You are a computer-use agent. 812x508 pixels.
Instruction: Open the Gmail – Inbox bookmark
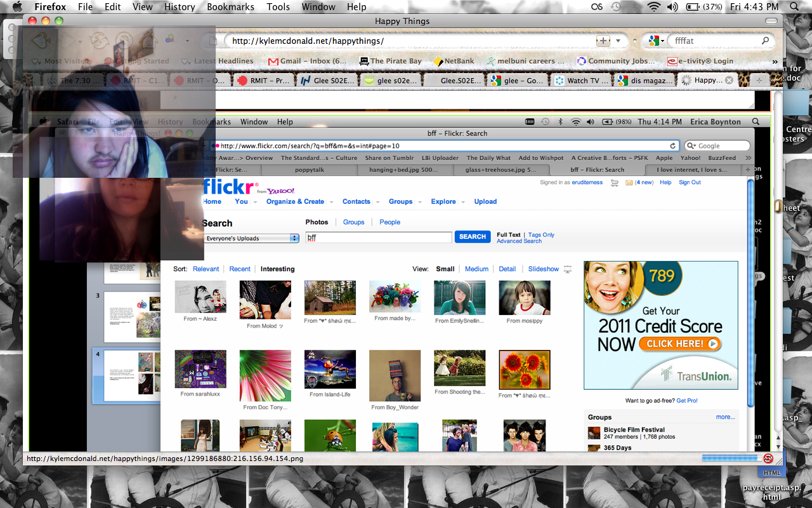pos(308,61)
